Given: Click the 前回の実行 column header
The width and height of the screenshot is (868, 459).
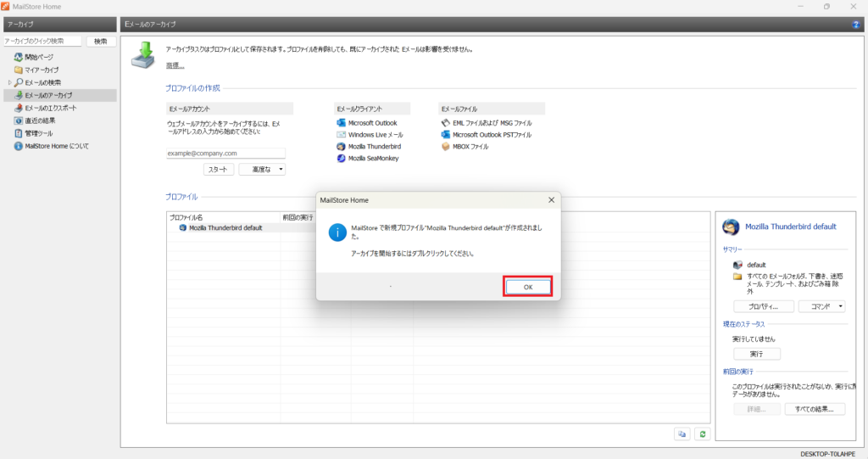Looking at the screenshot, I should click(298, 217).
